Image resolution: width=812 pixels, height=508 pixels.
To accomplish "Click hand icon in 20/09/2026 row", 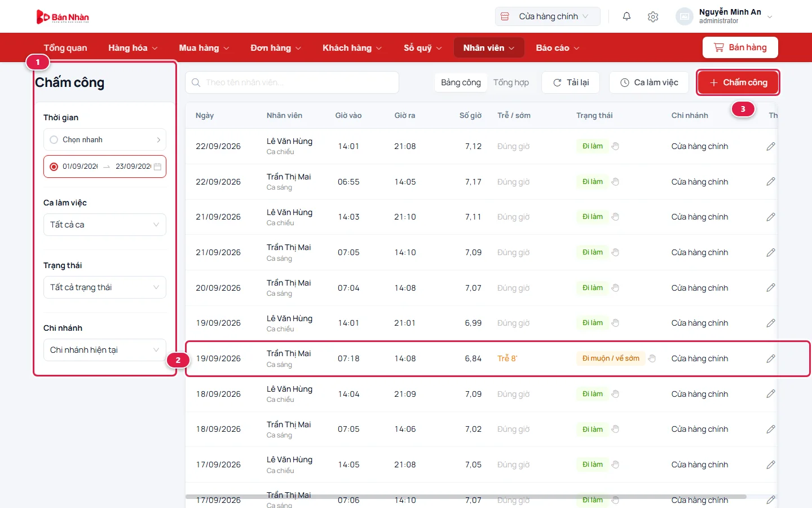I will 616,288.
